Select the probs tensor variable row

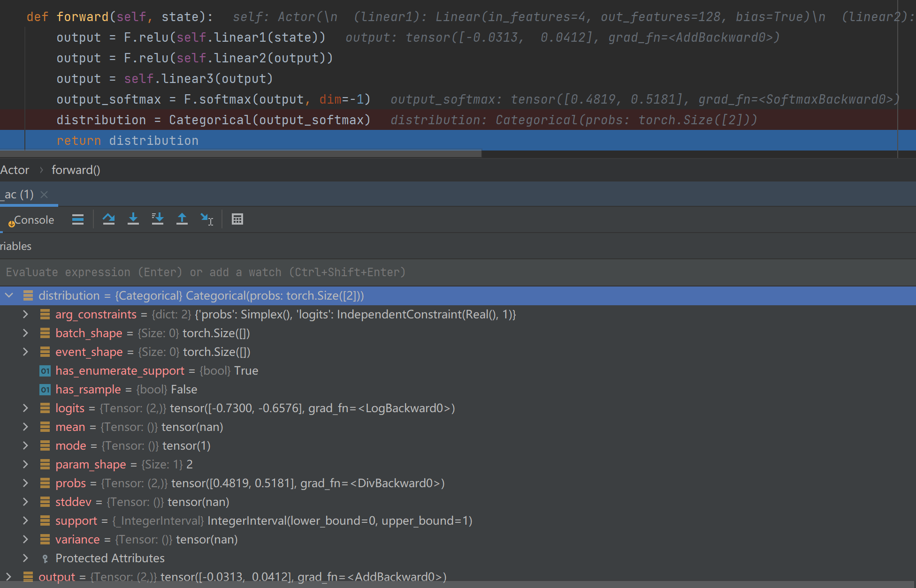(70, 483)
